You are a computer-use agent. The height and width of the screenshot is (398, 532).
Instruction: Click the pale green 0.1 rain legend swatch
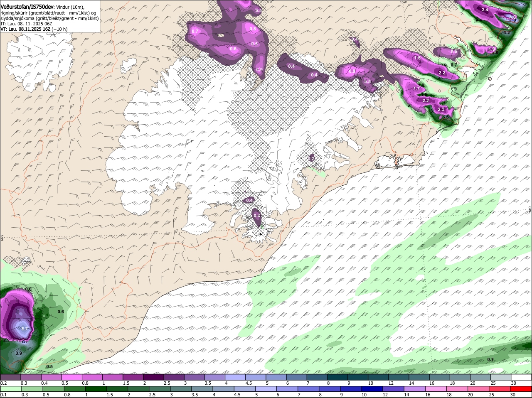[10, 389]
